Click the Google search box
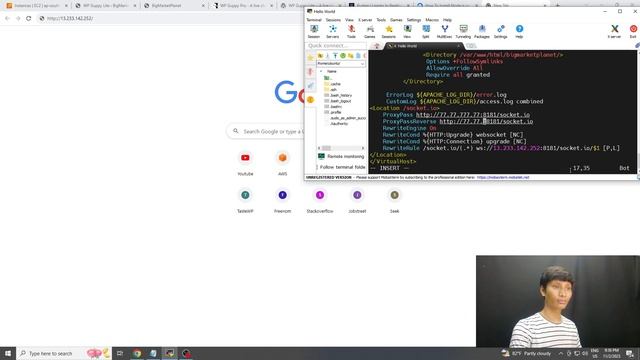The image size is (640, 360). [265, 131]
